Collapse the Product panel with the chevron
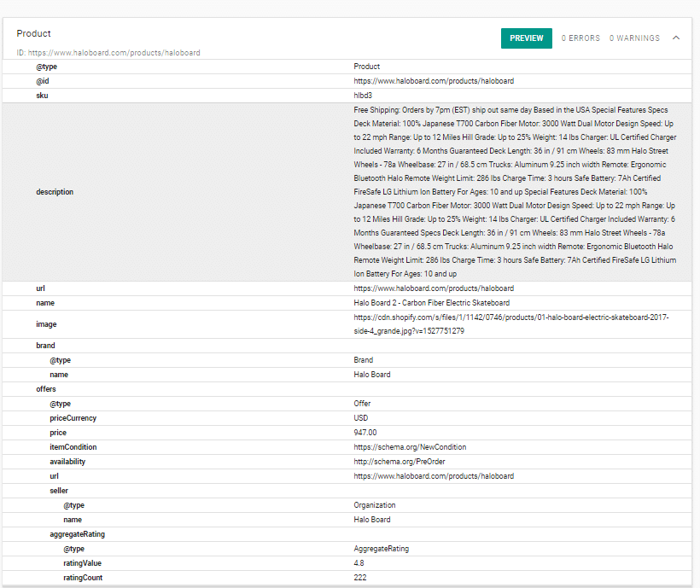Screen dimensions: 700x588 676,38
